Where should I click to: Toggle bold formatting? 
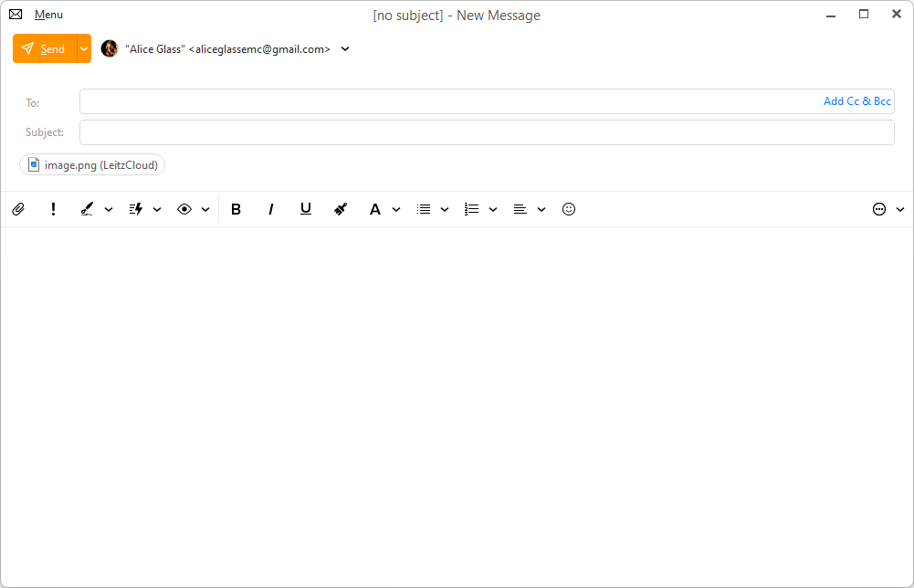click(236, 209)
